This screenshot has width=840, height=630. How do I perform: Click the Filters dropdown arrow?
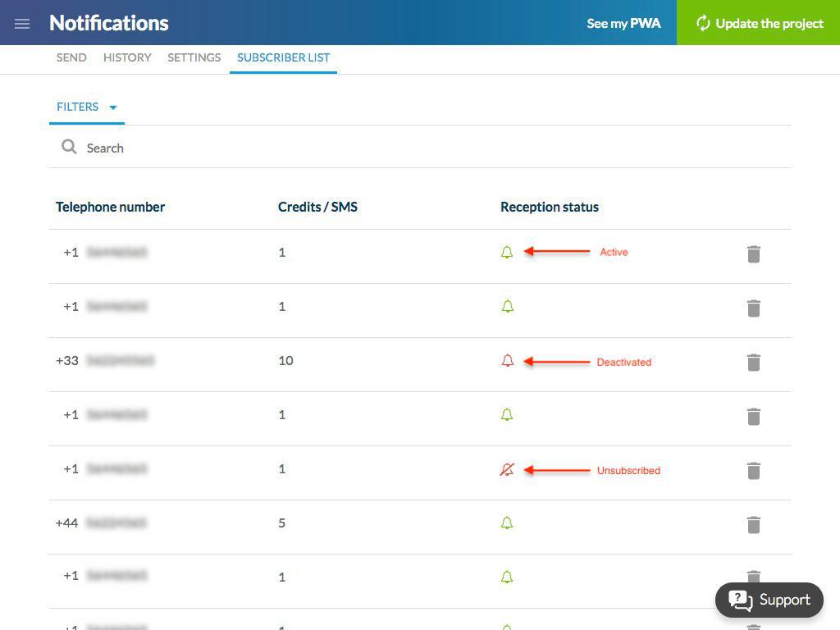[113, 107]
